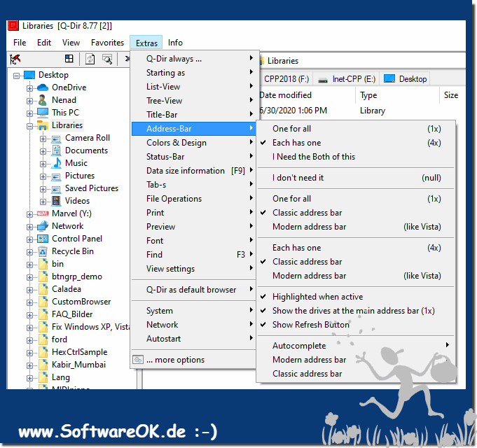Collapse the Libraries tree node

tap(29, 126)
